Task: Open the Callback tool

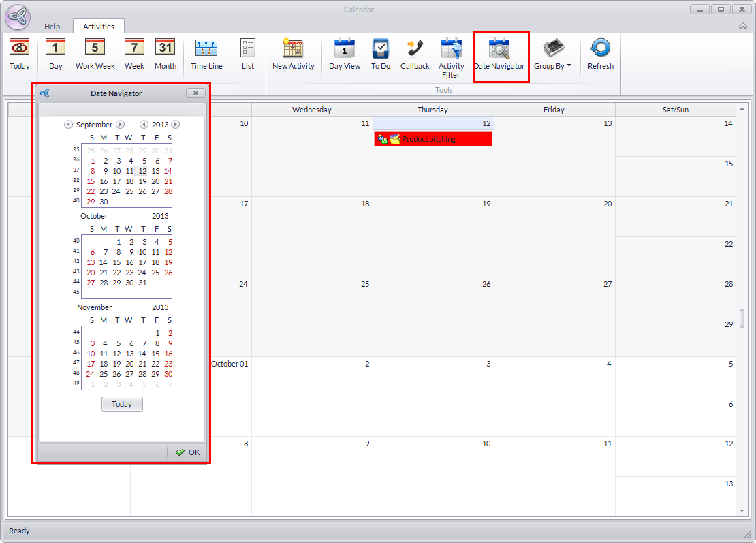Action: pyautogui.click(x=415, y=54)
